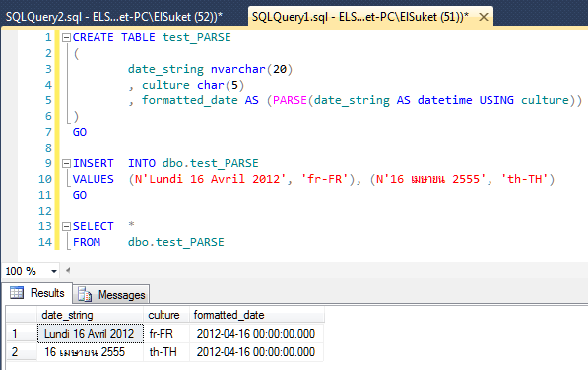
Task: Switch to the SQLQuery2.sql tab
Action: [x=114, y=17]
